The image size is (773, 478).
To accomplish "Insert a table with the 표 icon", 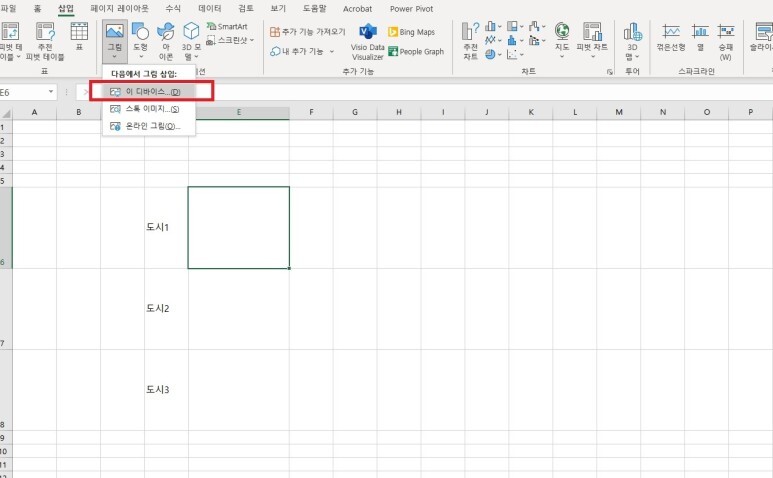I will [79, 37].
